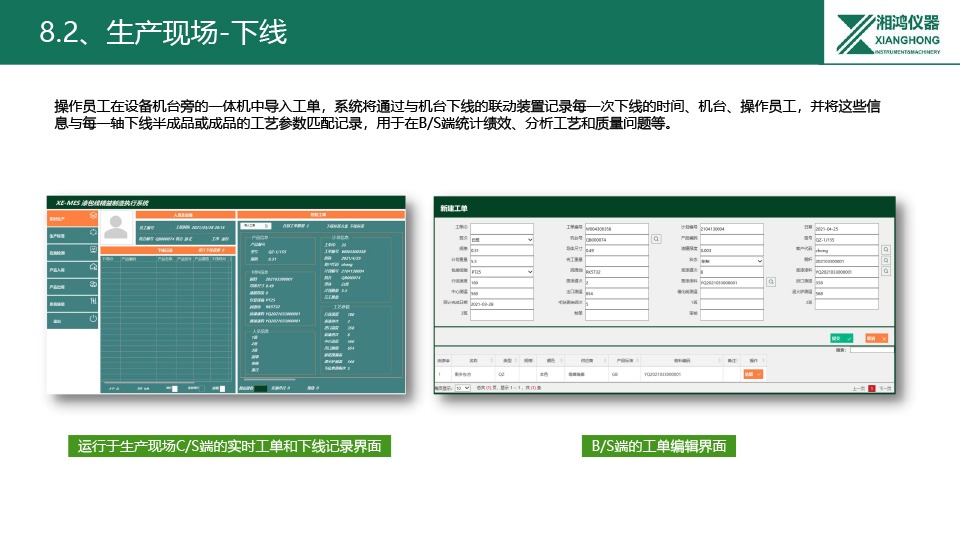960x540 pixels.
Task: Click the 2021-04-25 date input field
Action: (847, 228)
